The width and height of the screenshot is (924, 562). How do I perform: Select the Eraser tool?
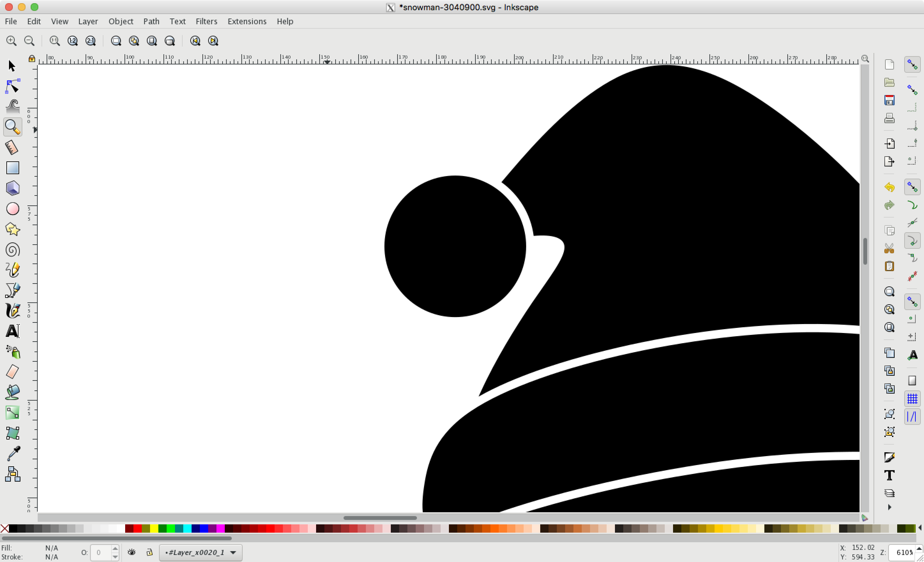point(12,372)
